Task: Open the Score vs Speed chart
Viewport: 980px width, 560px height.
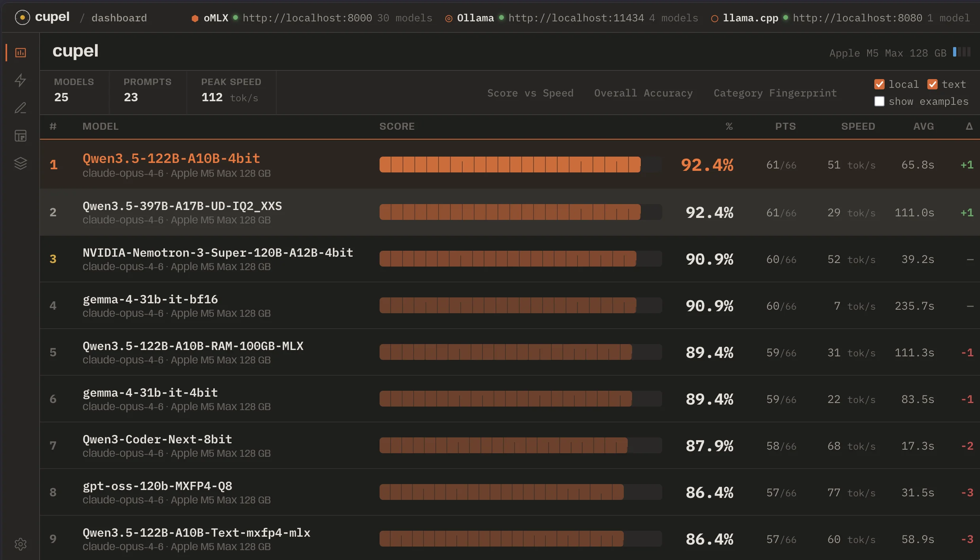Action: [530, 93]
